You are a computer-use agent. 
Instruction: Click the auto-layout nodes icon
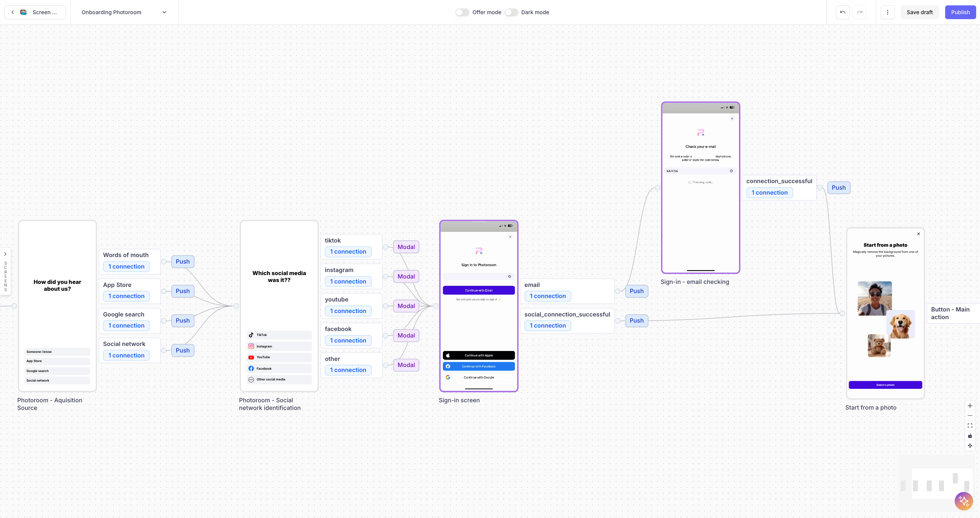[x=970, y=446]
